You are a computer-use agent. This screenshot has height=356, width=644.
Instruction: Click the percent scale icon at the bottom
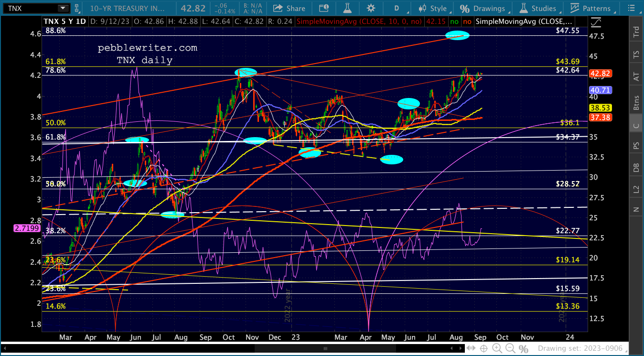click(524, 348)
